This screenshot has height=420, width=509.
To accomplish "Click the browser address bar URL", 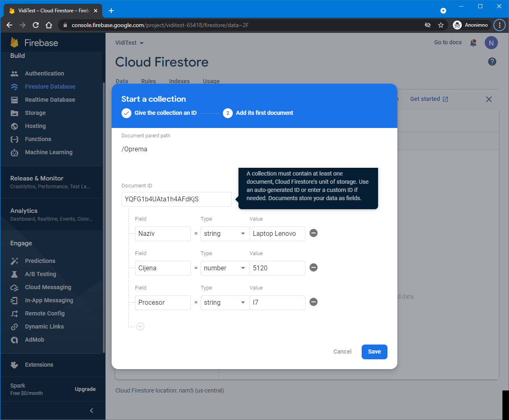I will pos(160,25).
